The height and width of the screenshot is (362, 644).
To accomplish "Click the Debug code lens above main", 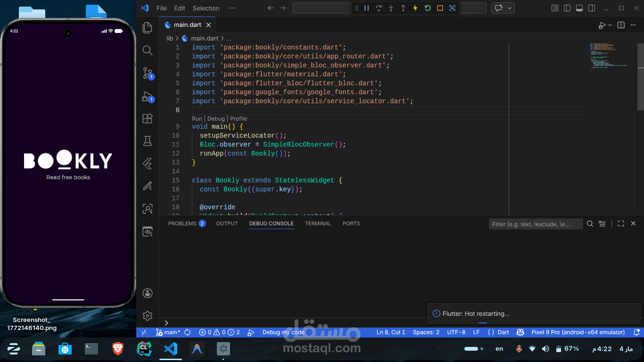I will click(216, 119).
